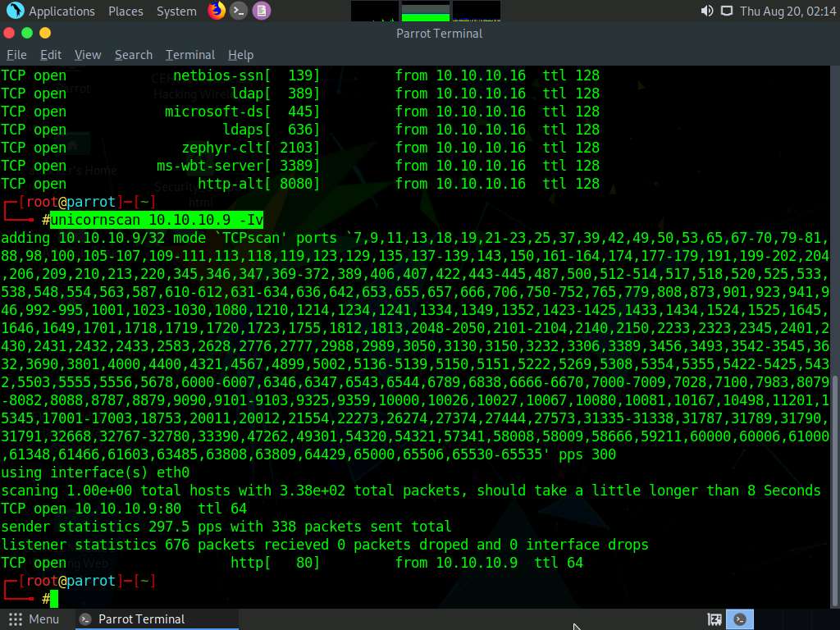Open the Terminal menu
The width and height of the screenshot is (840, 630).
pos(190,55)
